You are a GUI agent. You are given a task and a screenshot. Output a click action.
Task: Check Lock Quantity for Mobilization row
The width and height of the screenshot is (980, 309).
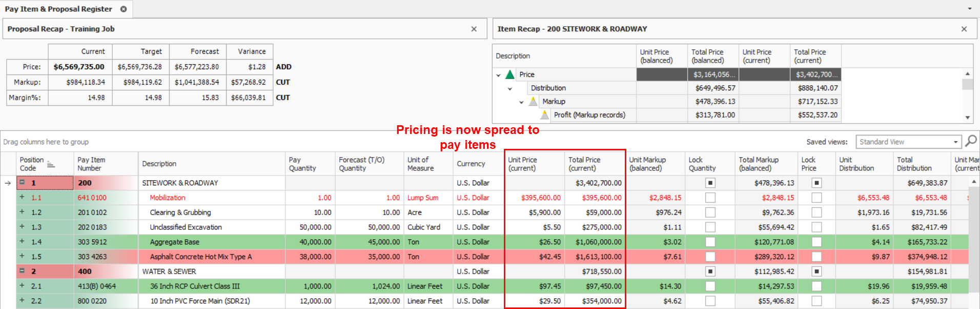pyautogui.click(x=710, y=198)
